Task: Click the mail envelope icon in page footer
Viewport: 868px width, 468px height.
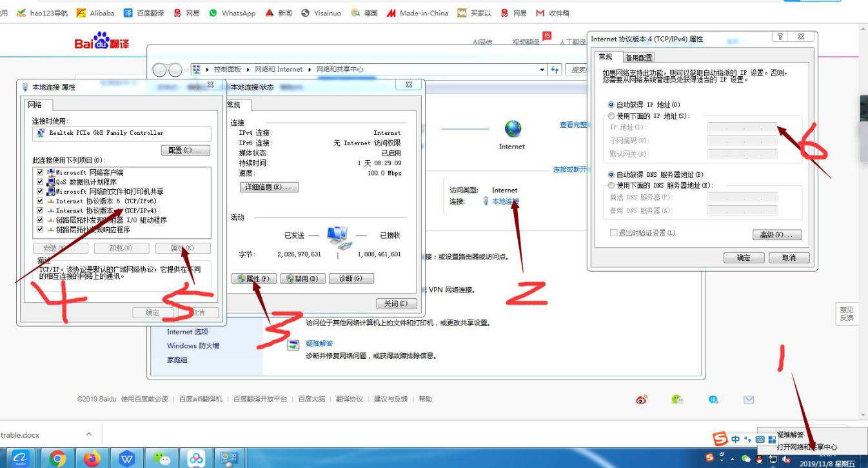Action: (x=749, y=400)
